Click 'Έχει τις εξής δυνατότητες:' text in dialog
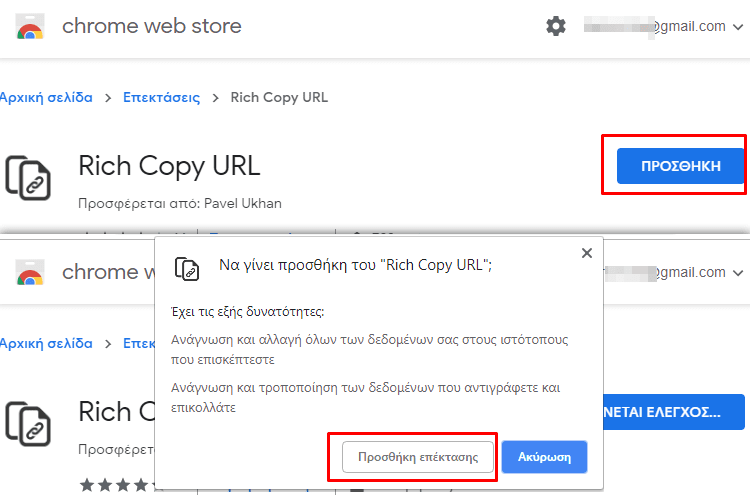The image size is (750, 500). tap(248, 312)
